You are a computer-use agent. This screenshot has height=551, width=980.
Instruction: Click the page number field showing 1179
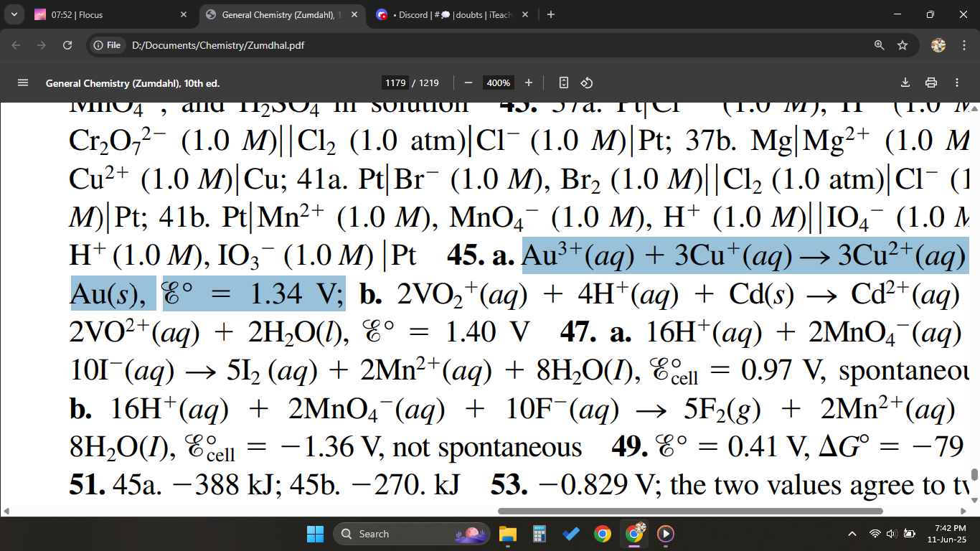pos(395,83)
